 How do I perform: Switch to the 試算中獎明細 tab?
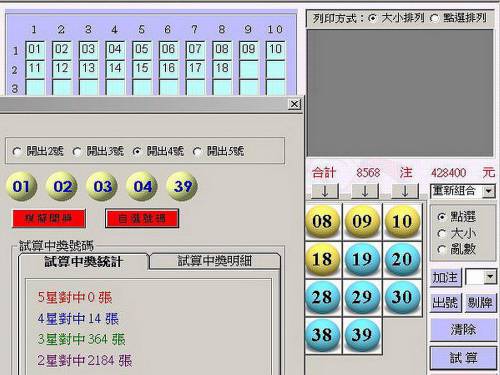pos(214,261)
